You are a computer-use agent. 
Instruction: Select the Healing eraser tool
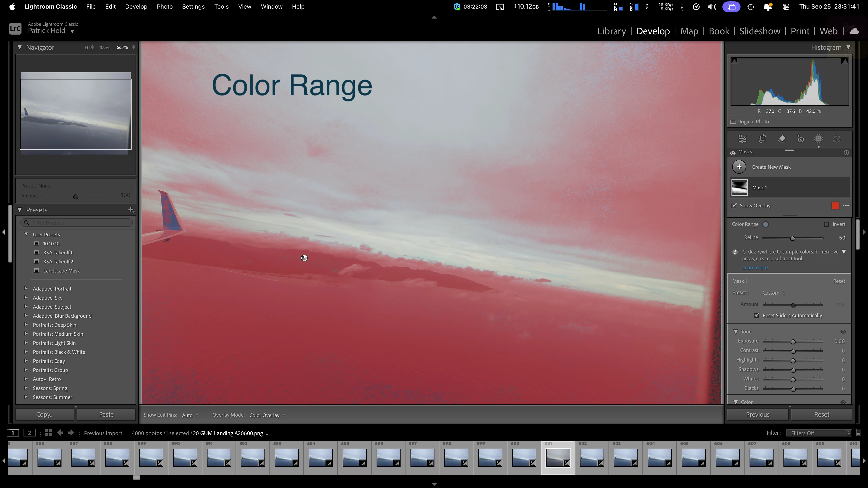(x=782, y=139)
